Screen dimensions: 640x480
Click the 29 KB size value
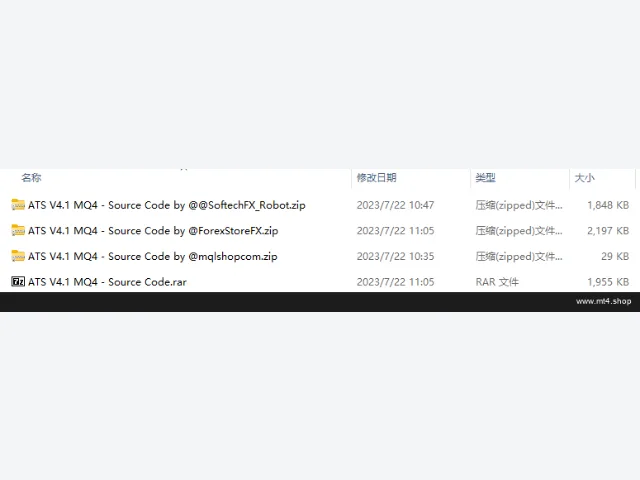pyautogui.click(x=615, y=256)
